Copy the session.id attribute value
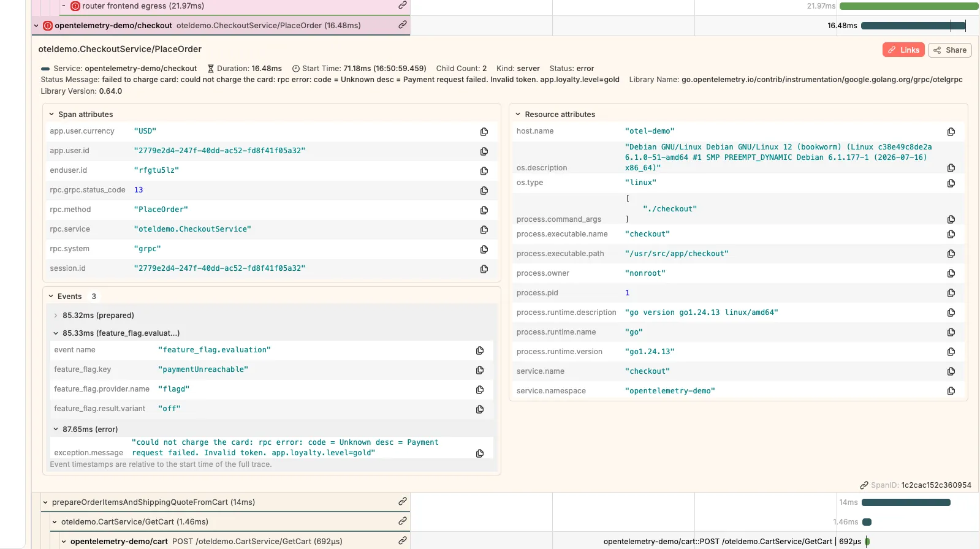Image resolution: width=980 pixels, height=549 pixels. 484,269
